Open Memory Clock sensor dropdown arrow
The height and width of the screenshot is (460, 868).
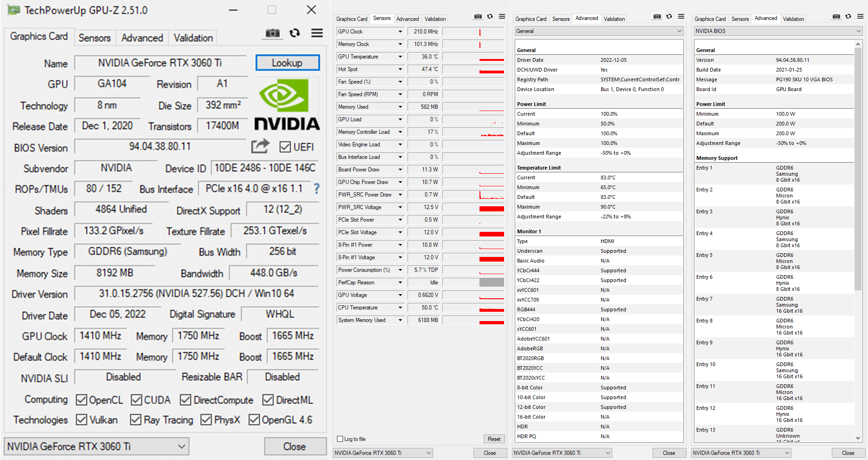[x=400, y=44]
